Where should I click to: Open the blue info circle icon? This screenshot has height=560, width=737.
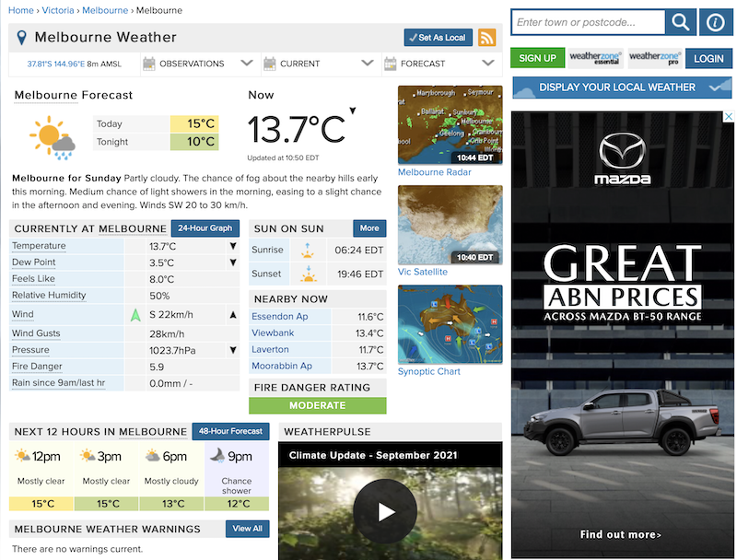pos(716,22)
